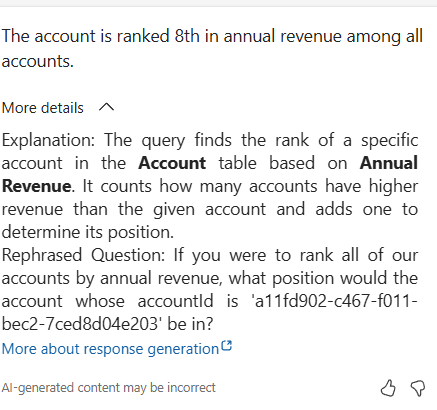Click the bold Account table name
Image resolution: width=437 pixels, height=410 pixels.
click(x=172, y=163)
